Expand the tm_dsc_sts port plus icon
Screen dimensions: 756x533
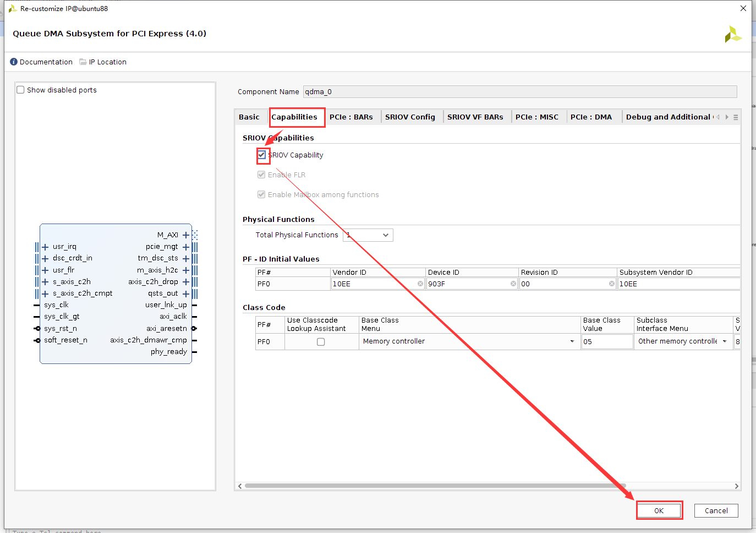(x=186, y=258)
